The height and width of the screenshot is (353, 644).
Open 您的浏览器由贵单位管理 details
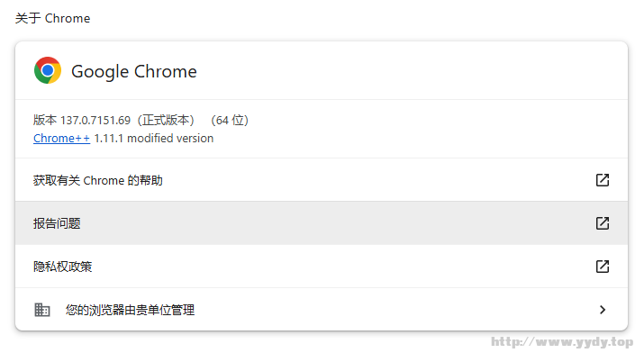pos(322,310)
